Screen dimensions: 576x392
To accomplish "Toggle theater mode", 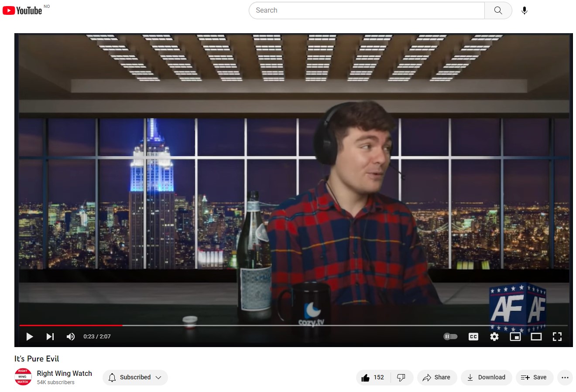I will (x=536, y=337).
